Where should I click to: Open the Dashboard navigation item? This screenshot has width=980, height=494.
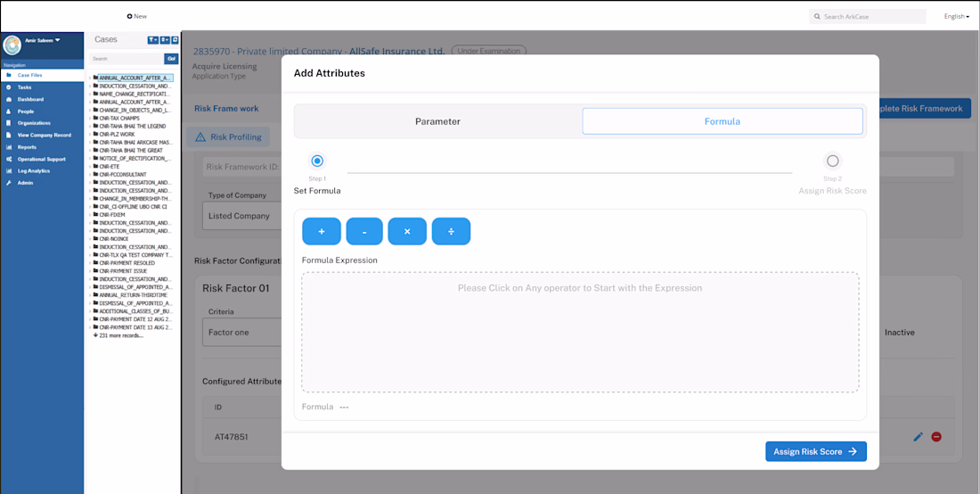click(x=42, y=100)
